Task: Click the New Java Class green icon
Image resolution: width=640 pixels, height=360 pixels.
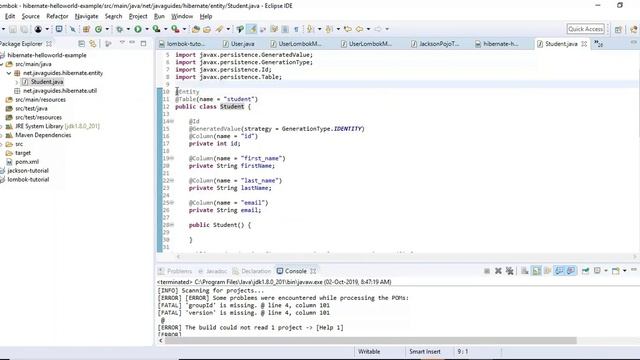Action: tap(98, 29)
